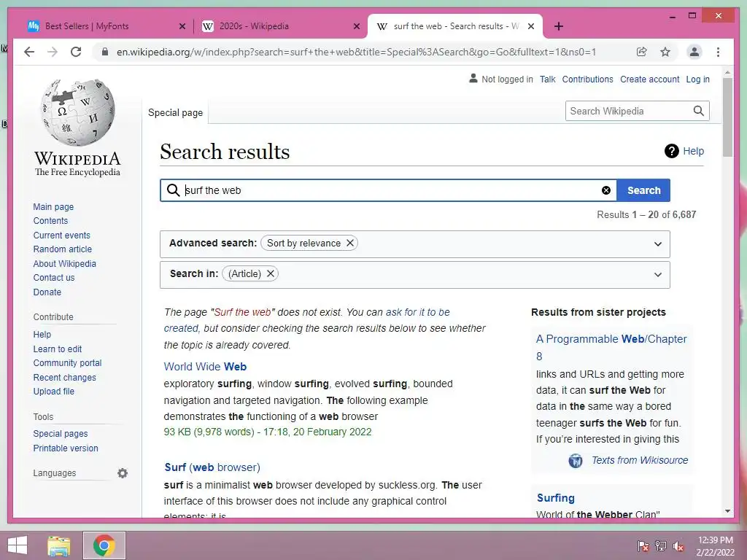Bookmark this page with the star icon
The height and width of the screenshot is (560, 747).
[665, 52]
